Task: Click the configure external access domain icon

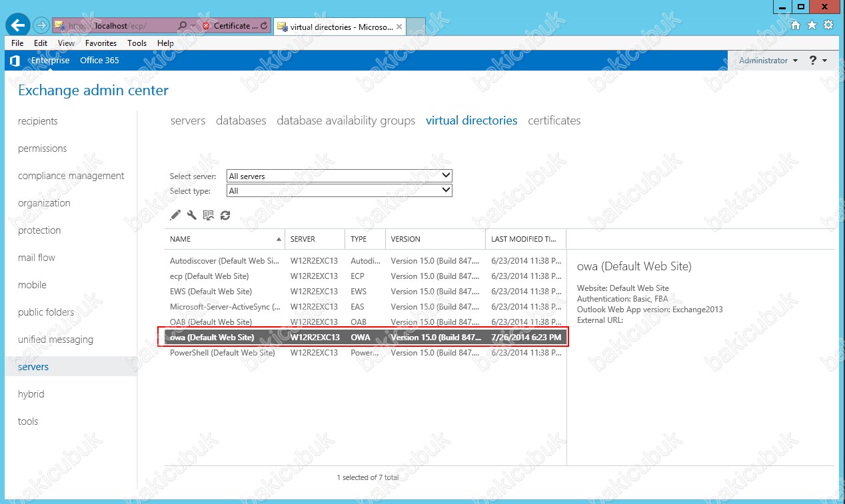Action: pyautogui.click(x=209, y=214)
